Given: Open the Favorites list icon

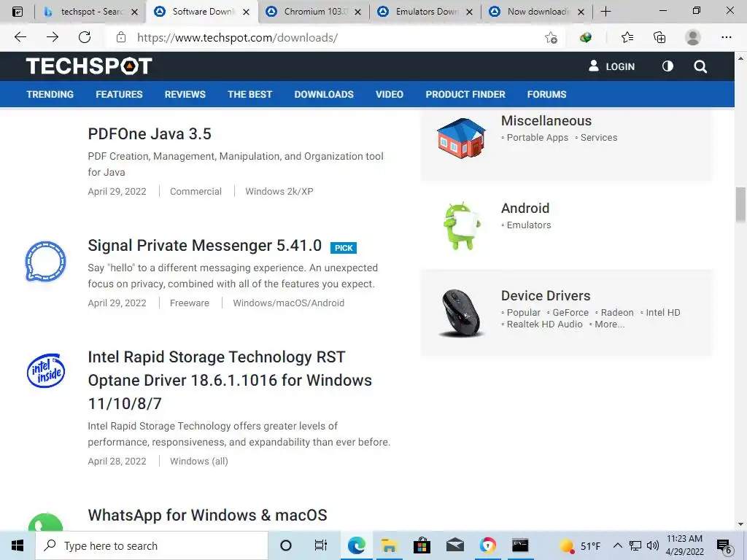Looking at the screenshot, I should click(627, 37).
